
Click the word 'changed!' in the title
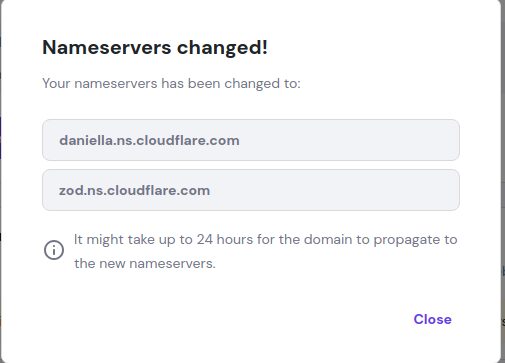[x=222, y=48]
